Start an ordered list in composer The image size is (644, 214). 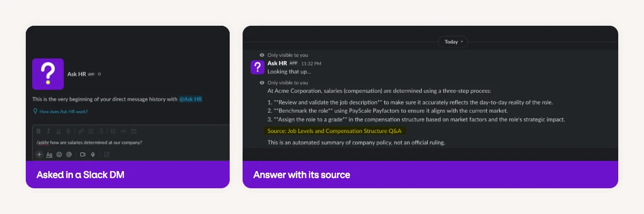point(91,131)
